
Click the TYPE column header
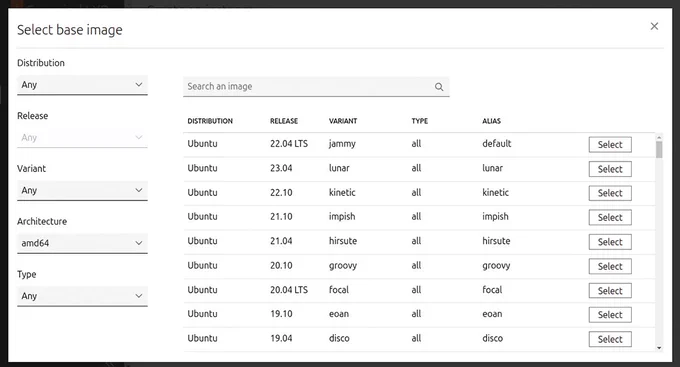coord(420,121)
